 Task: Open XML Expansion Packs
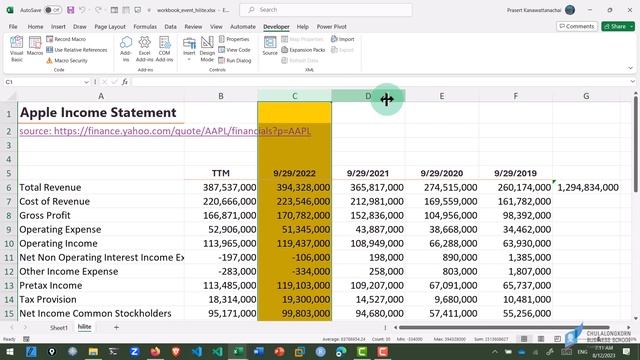click(303, 50)
